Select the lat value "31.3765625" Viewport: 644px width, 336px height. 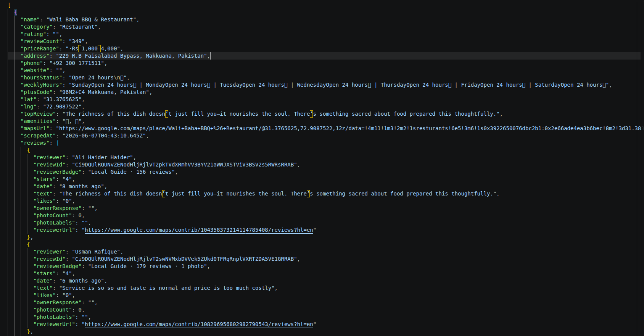coord(62,99)
